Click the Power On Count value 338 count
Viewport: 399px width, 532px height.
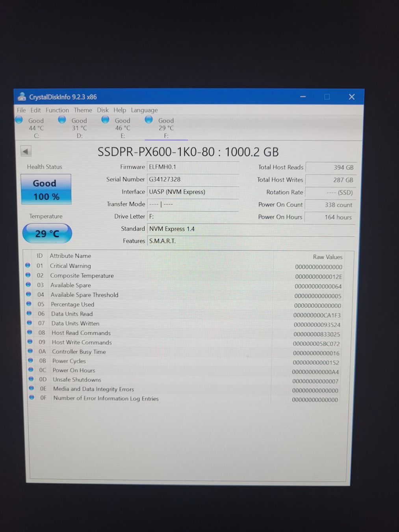(331, 205)
